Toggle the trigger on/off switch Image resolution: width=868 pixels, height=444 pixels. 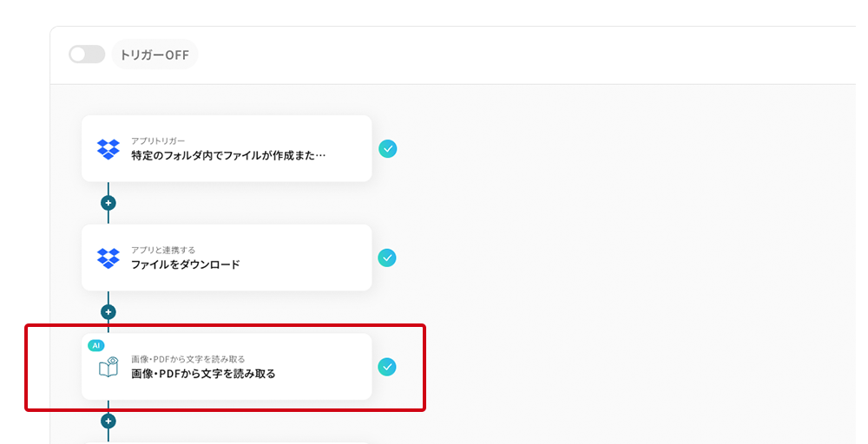(x=87, y=55)
